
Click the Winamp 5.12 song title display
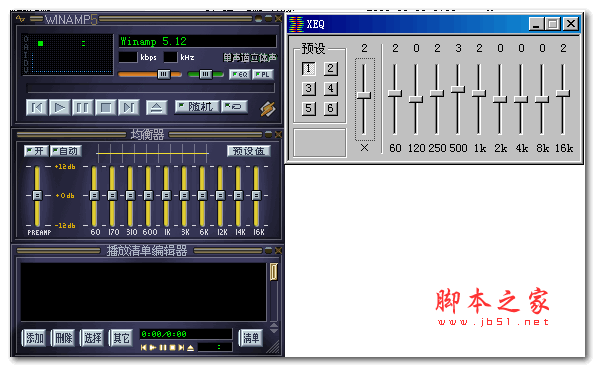point(198,41)
